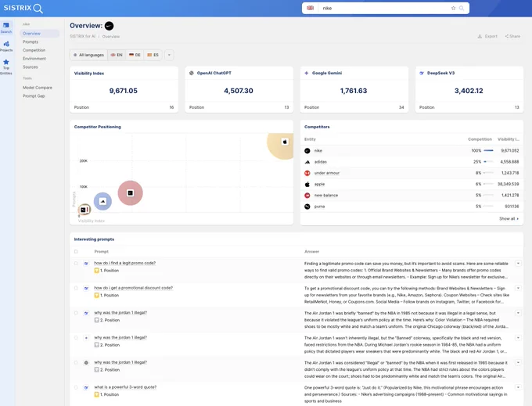Open Competition in the sidebar

(34, 50)
